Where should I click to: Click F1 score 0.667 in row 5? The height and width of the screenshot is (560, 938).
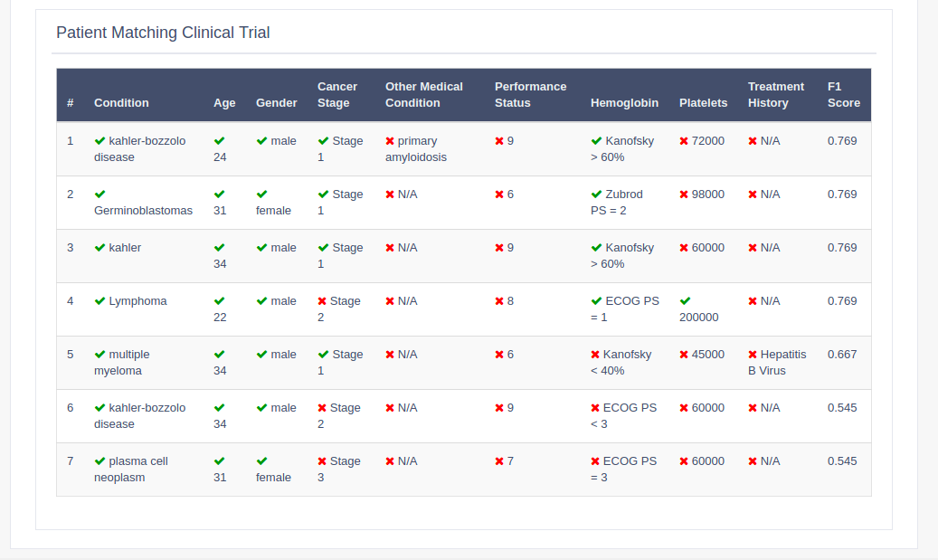click(842, 355)
